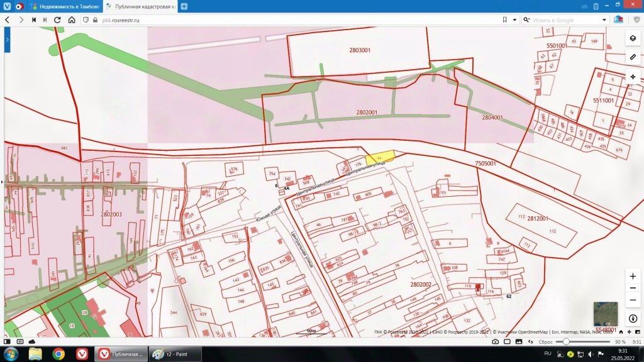644x362 pixels.
Task: Click the status bar sync cloud icon
Action: (x=32, y=341)
